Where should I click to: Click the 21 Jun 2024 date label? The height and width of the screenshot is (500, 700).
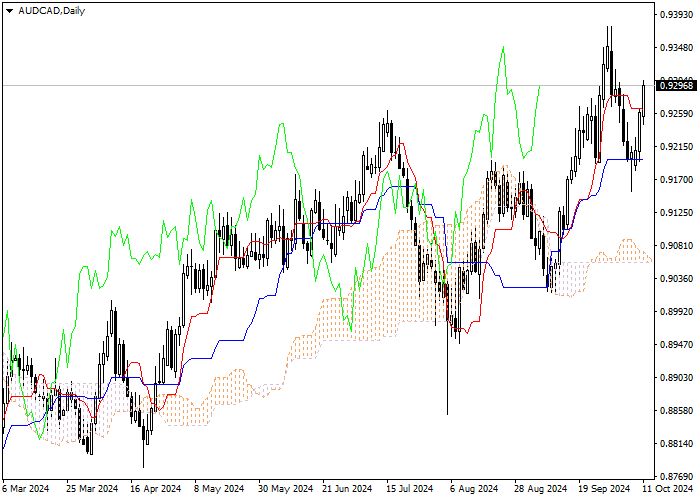coord(347,489)
